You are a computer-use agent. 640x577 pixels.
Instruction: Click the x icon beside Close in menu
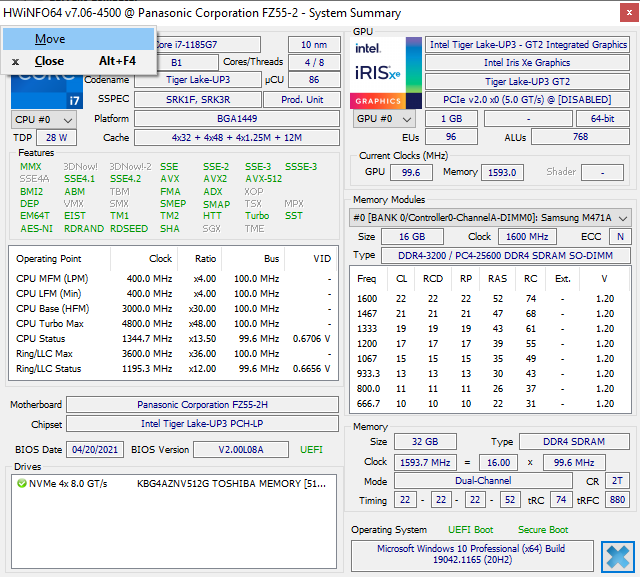tap(15, 61)
